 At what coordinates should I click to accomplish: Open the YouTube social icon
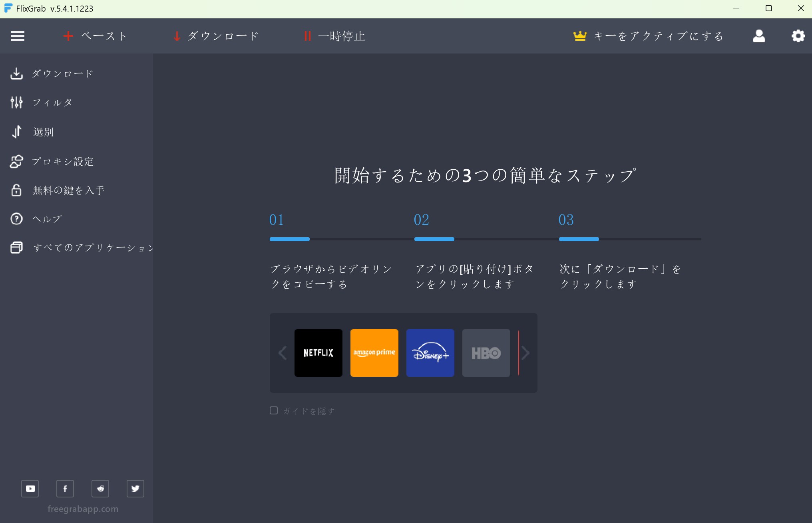pyautogui.click(x=30, y=489)
